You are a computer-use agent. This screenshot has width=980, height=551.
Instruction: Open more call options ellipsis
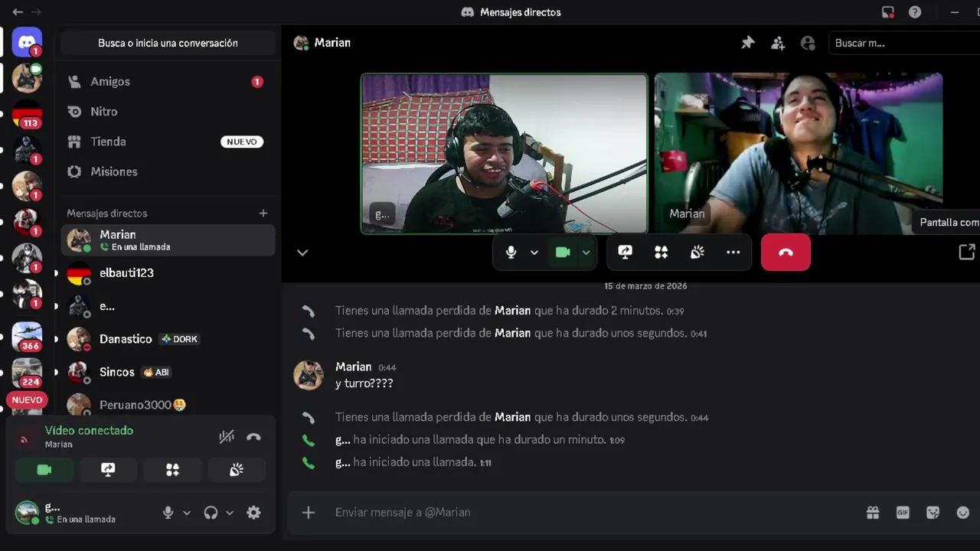tap(733, 253)
